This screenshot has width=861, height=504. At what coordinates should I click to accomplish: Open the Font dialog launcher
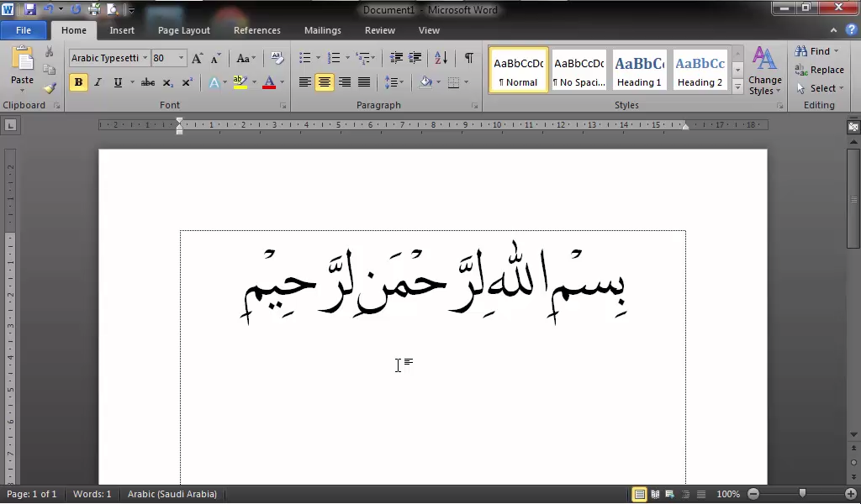[x=283, y=105]
